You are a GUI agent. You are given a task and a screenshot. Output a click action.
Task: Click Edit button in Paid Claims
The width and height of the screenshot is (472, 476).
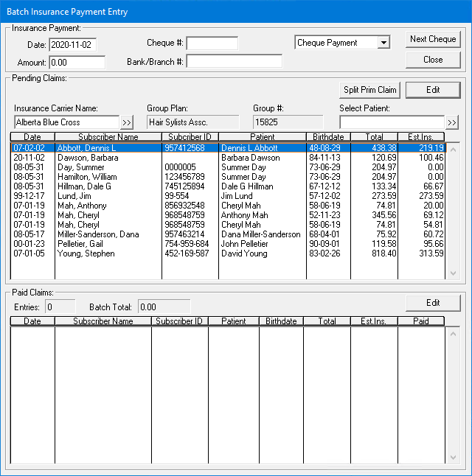433,303
